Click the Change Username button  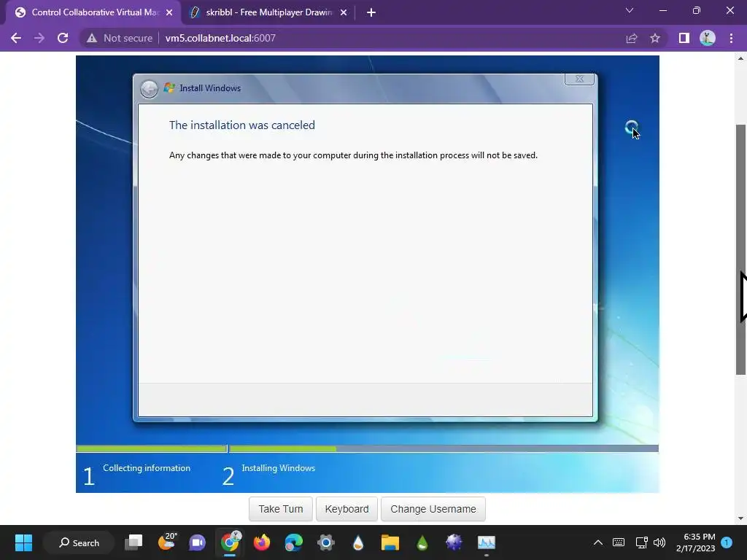(x=433, y=509)
